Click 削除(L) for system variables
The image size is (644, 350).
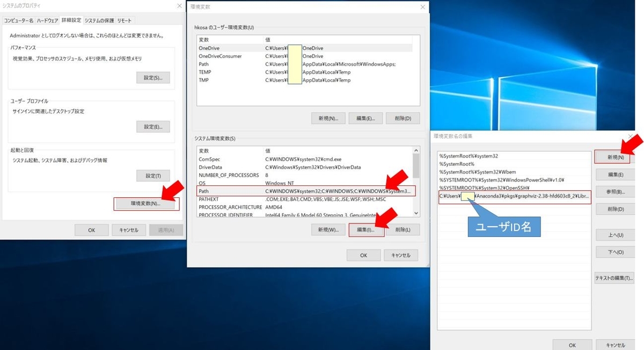(x=402, y=229)
